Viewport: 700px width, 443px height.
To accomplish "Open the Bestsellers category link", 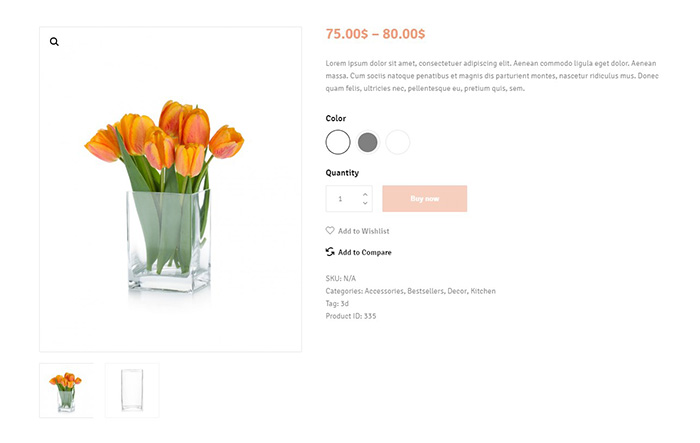I will 425,291.
